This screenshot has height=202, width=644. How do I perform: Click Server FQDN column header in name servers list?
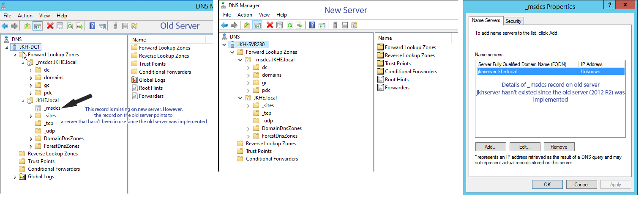pyautogui.click(x=527, y=64)
